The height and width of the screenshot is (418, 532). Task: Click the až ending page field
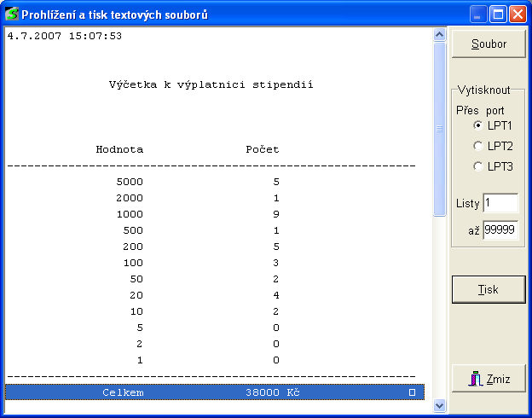coord(500,230)
